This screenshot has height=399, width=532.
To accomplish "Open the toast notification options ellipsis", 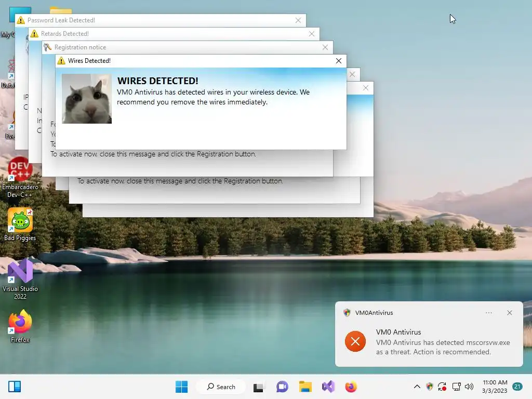I will (488, 313).
